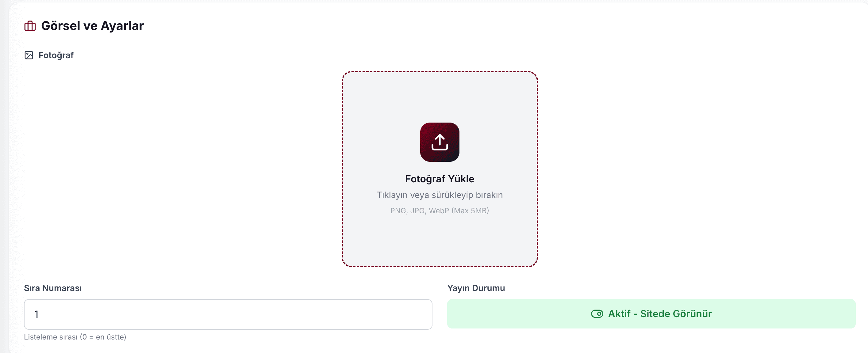Click the "Fotoğraf" field label
Image resolution: width=868 pixels, height=353 pixels.
(x=56, y=55)
